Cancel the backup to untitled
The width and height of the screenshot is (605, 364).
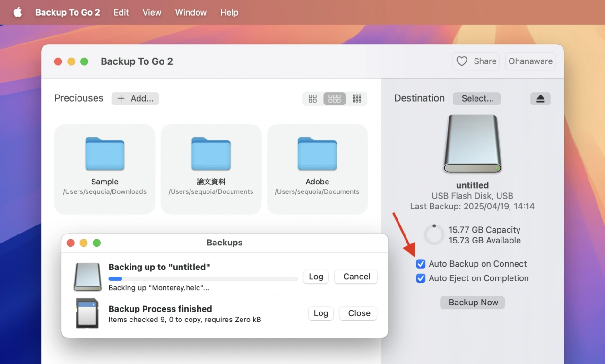(356, 277)
